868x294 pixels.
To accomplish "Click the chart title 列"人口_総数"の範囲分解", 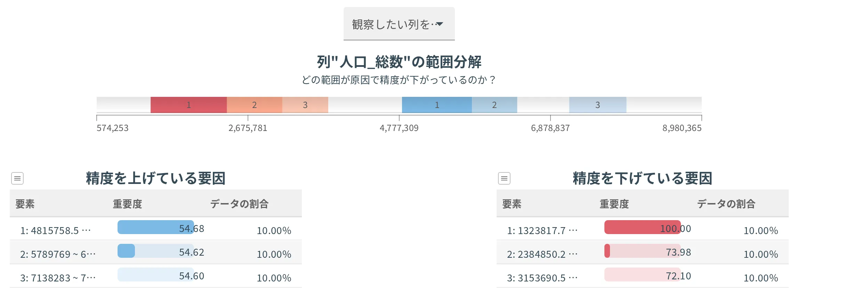I will coord(399,62).
